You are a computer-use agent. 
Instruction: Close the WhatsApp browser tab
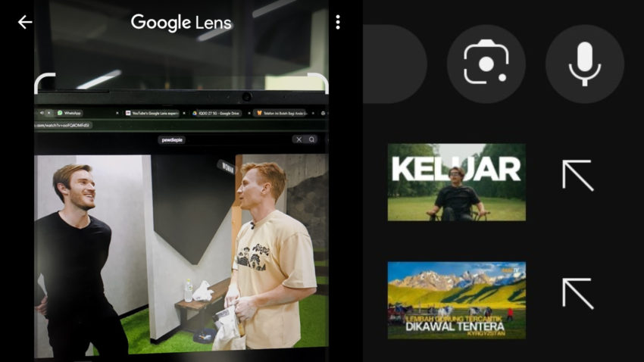point(117,114)
